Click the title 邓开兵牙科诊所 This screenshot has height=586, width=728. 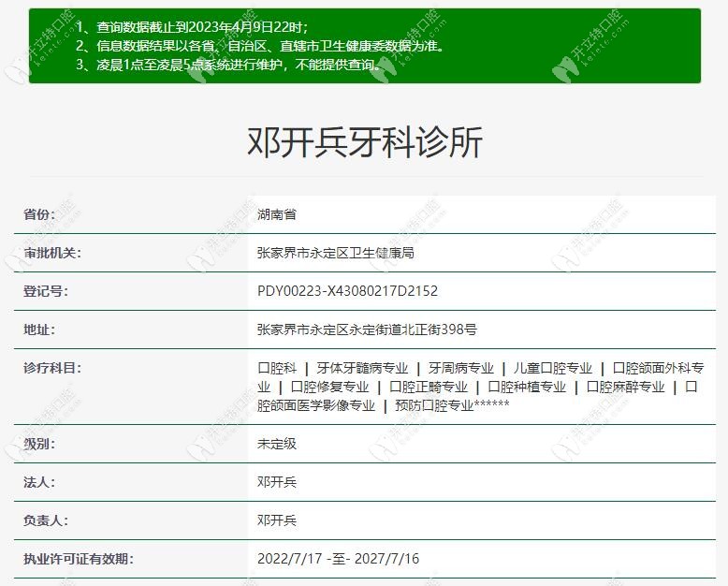tap(364, 142)
